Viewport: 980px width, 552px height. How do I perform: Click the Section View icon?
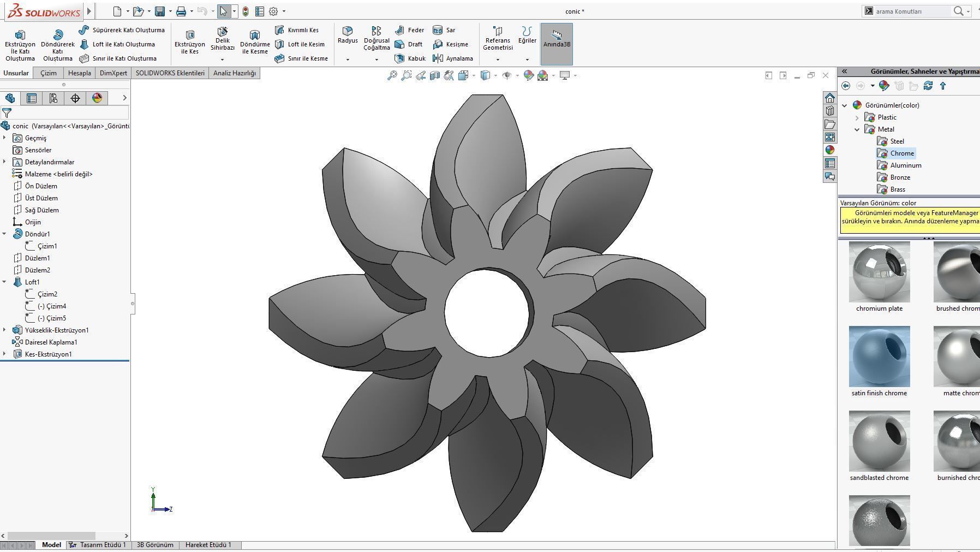pos(435,75)
